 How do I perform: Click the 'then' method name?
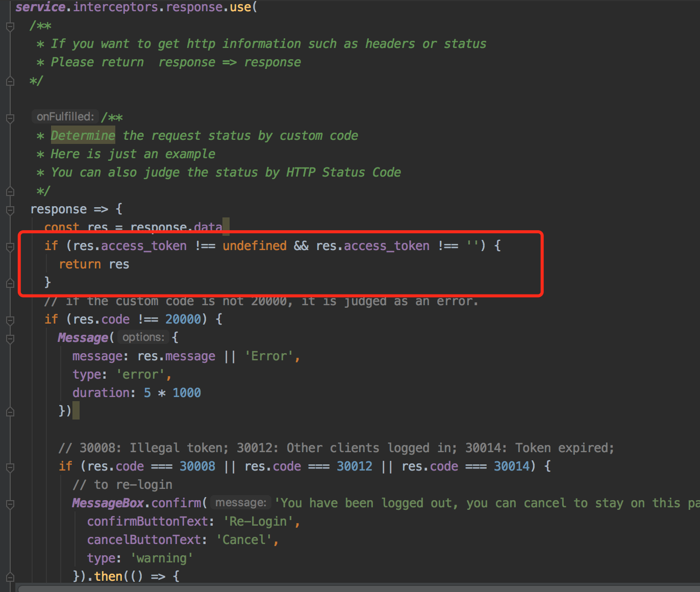(108, 577)
